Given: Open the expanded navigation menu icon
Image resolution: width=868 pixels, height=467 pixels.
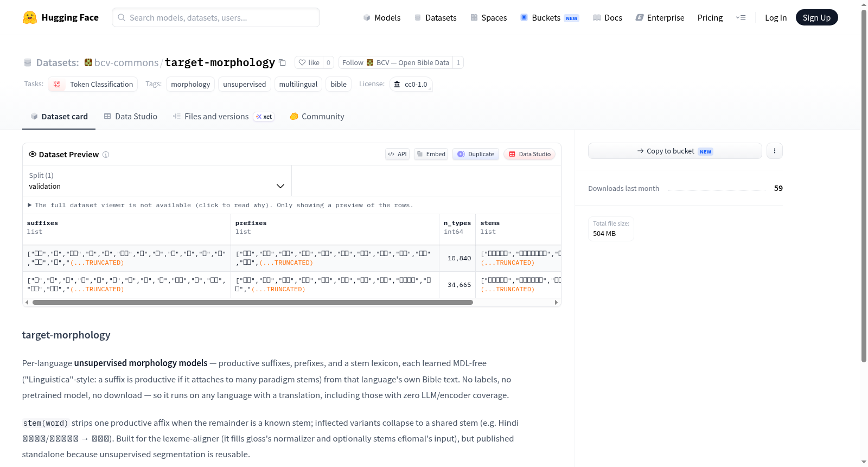Looking at the screenshot, I should pyautogui.click(x=741, y=17).
